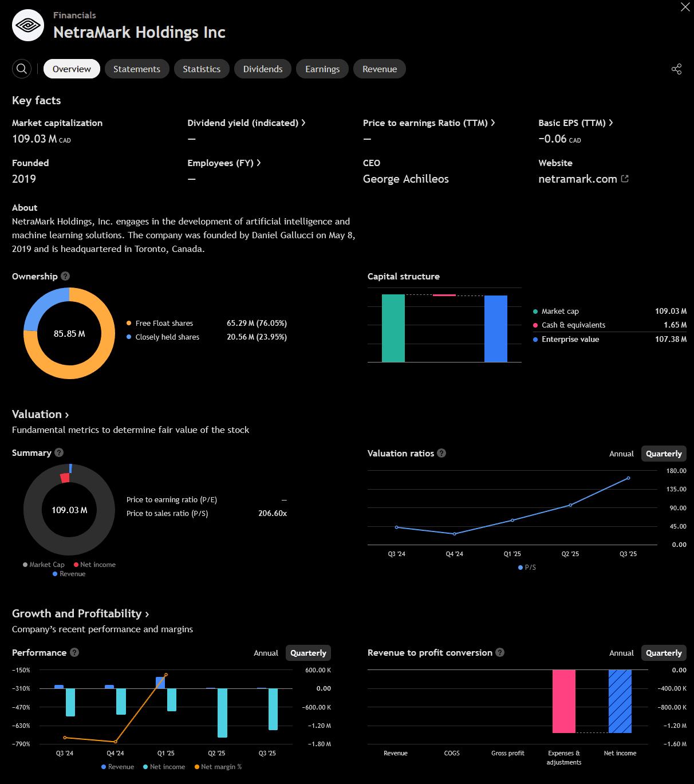Viewport: 694px width, 784px height.
Task: Click the Summary Net income legend entry
Action: tap(94, 565)
